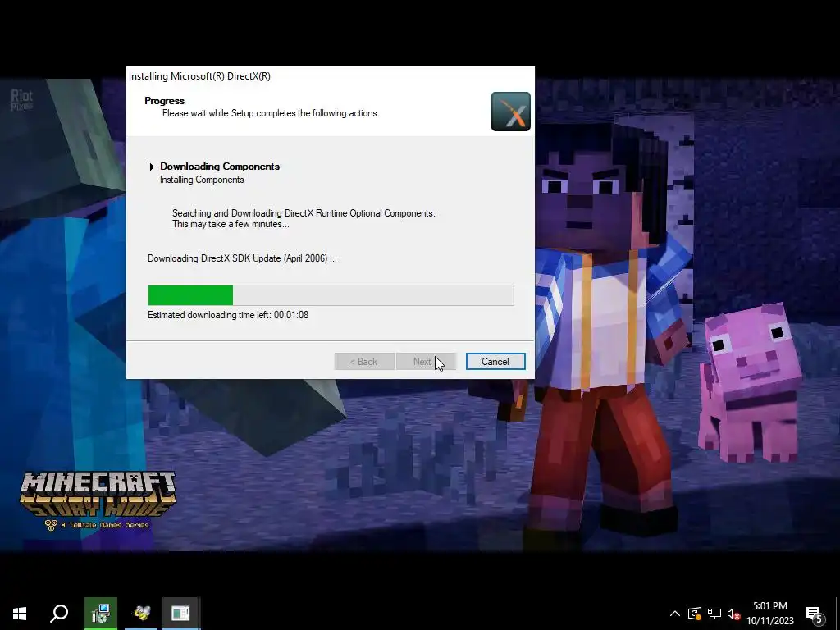Open the clock showing 5:01 PM
Viewport: 840px width, 630px height.
[x=770, y=614]
